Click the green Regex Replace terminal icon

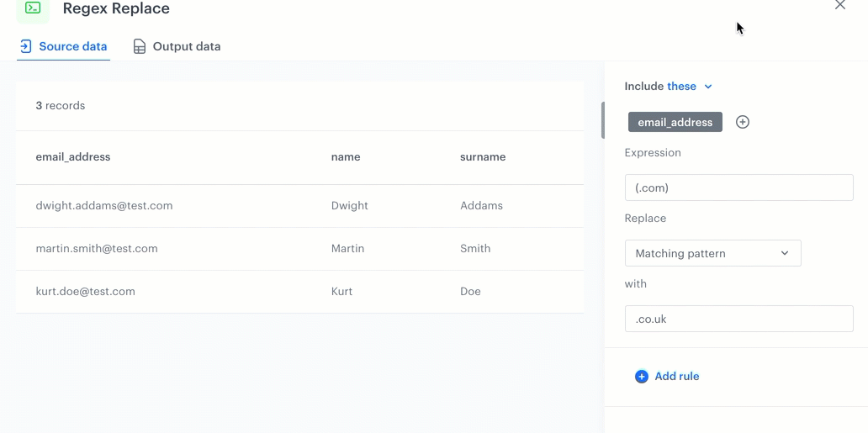(33, 8)
